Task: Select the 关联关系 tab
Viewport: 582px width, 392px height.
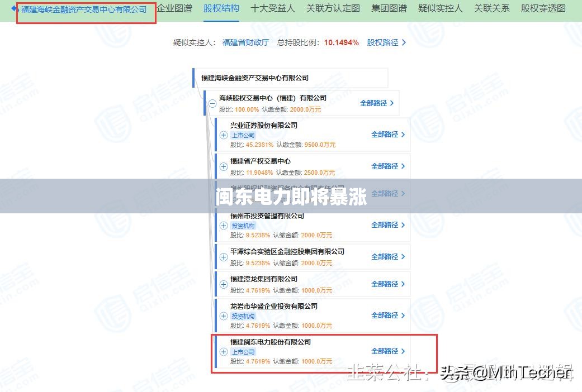Action: point(492,8)
